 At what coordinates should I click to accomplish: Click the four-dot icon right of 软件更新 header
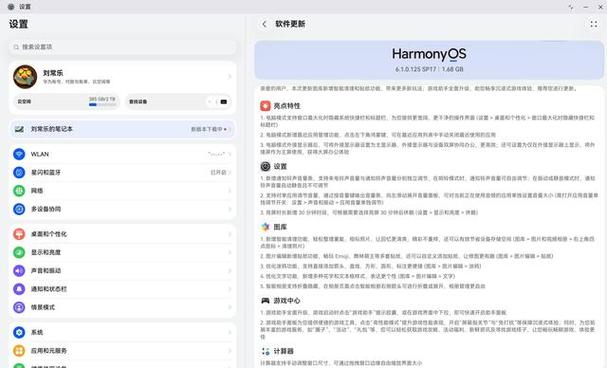pyautogui.click(x=593, y=24)
